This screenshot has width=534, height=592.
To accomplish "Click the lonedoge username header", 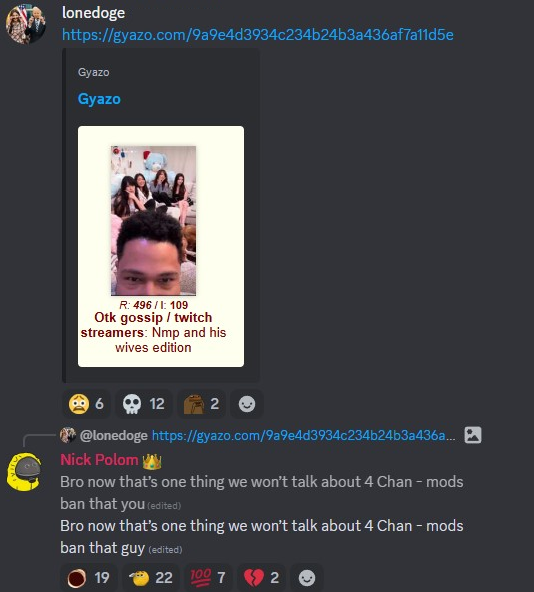I will click(x=93, y=13).
